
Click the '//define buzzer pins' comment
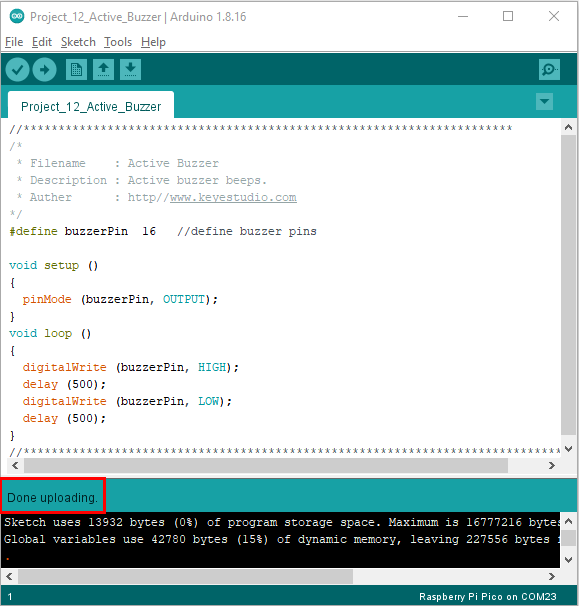[247, 231]
